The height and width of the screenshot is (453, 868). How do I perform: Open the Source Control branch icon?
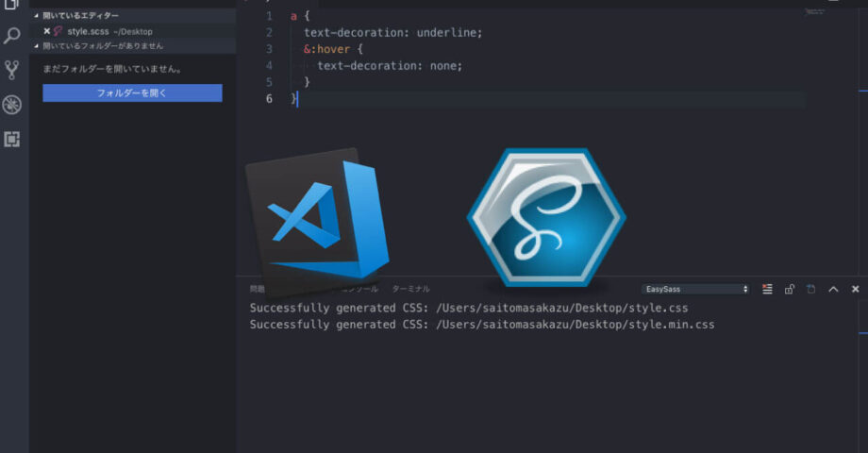[12, 70]
